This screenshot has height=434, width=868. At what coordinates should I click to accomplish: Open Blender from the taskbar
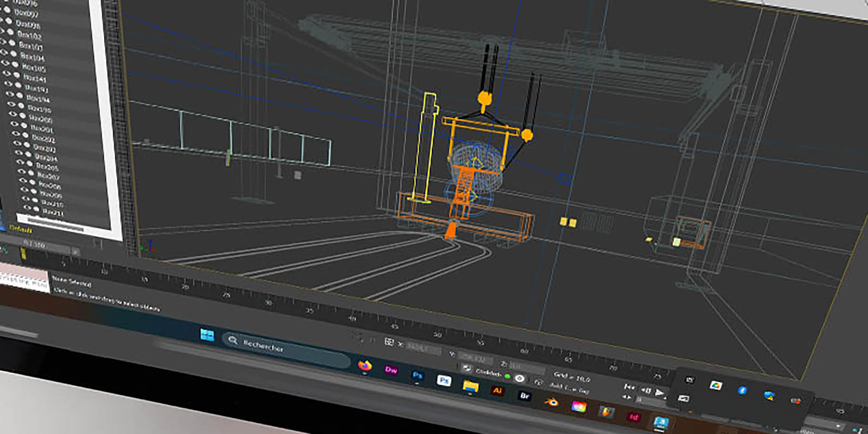click(x=551, y=401)
